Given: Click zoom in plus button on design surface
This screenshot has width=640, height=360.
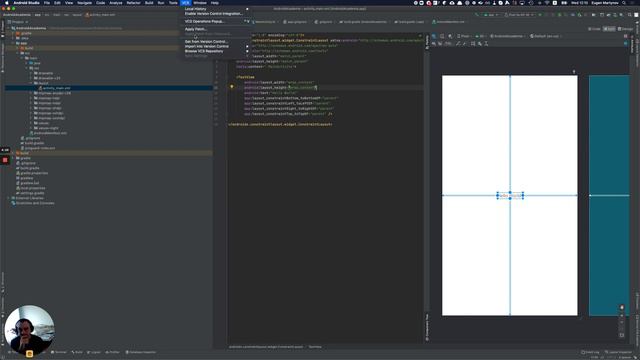Looking at the screenshot, I should tap(622, 315).
